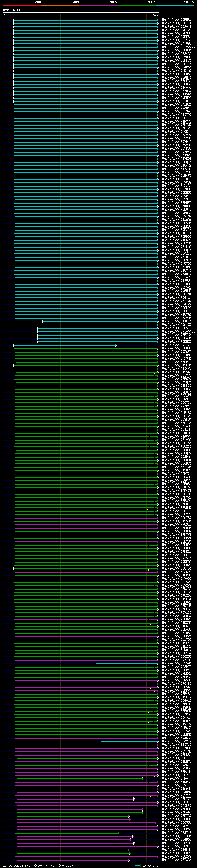Click the red ~20% identity legend segment
Image resolution: width=197 pixels, height=868 pixels.
tap(22, 6)
